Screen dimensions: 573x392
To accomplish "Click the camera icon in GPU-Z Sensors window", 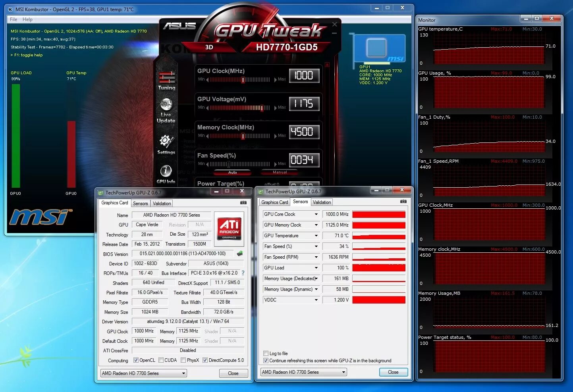I will click(403, 202).
